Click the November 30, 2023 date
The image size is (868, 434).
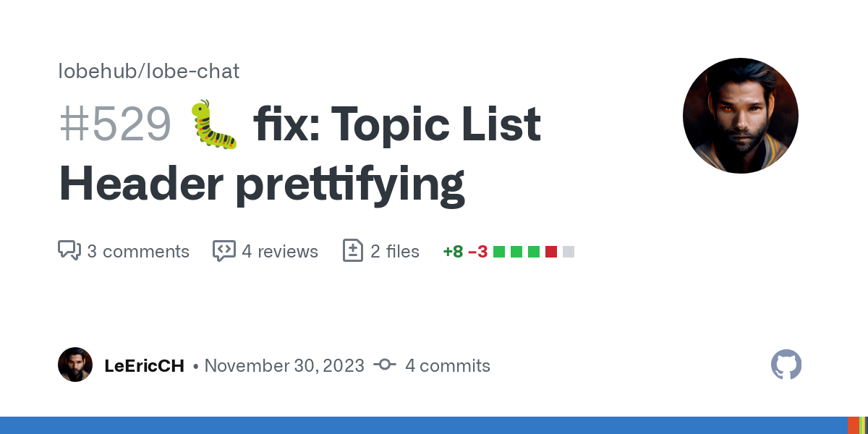coord(284,365)
